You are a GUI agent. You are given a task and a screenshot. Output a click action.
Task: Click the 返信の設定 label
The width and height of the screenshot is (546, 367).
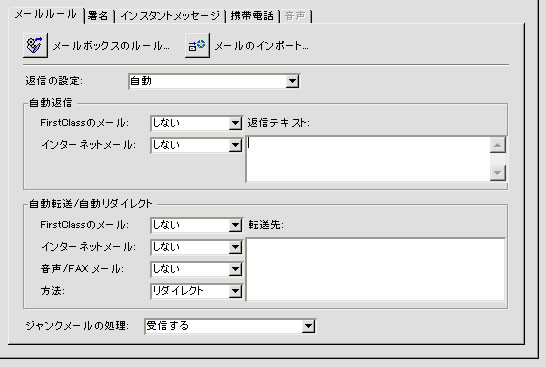click(x=54, y=81)
